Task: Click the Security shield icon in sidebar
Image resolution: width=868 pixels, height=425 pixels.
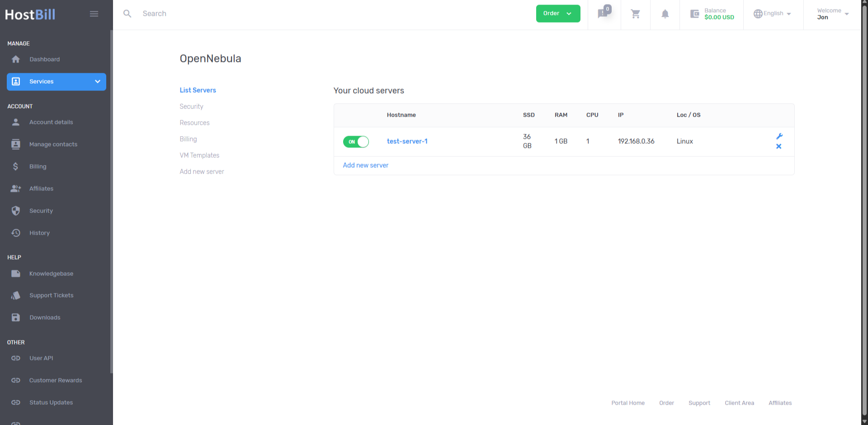Action: pos(16,211)
